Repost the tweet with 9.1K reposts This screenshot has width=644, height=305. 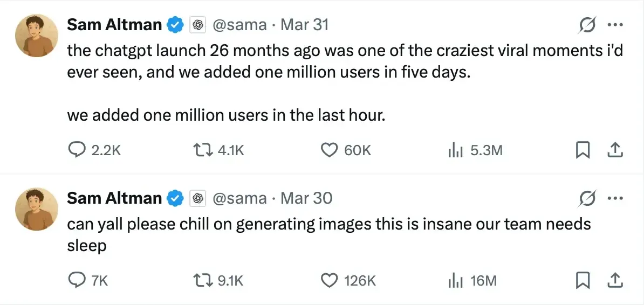204,280
